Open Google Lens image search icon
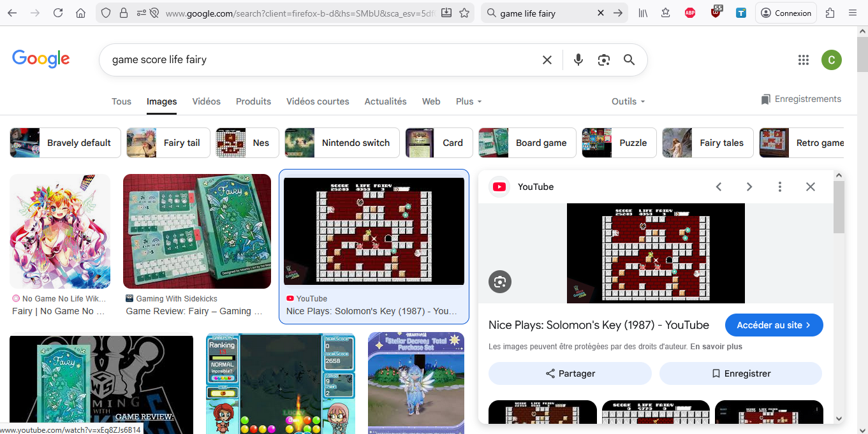The height and width of the screenshot is (434, 868). (603, 60)
